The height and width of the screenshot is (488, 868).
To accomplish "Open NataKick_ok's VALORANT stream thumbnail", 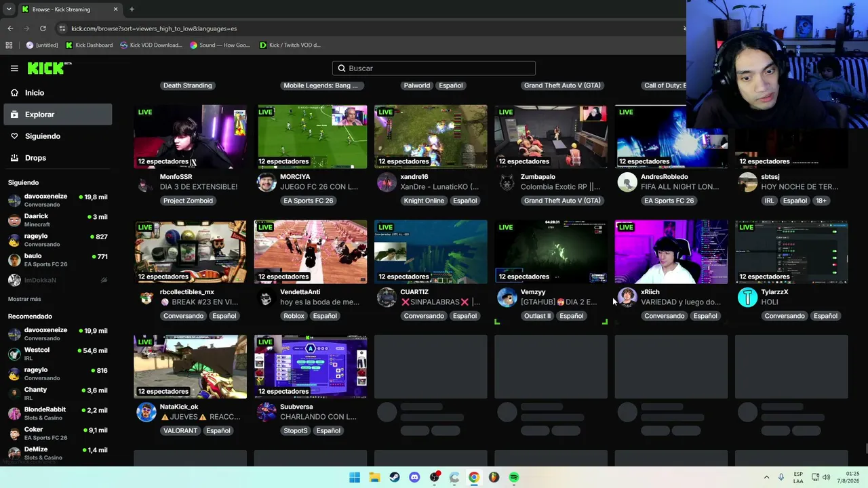I will click(190, 366).
